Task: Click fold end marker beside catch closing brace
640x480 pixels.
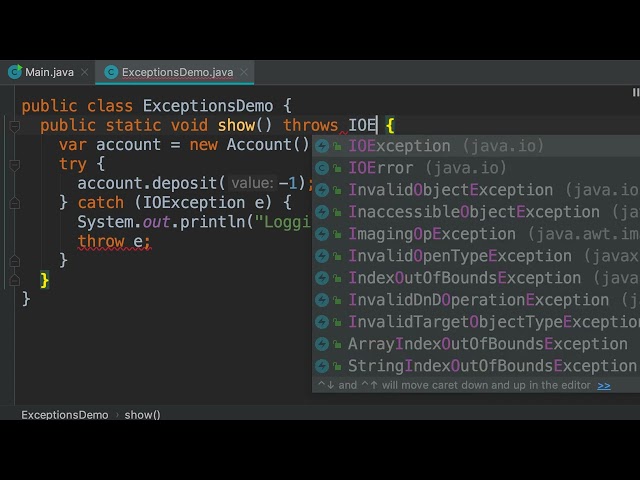Action: (x=15, y=261)
